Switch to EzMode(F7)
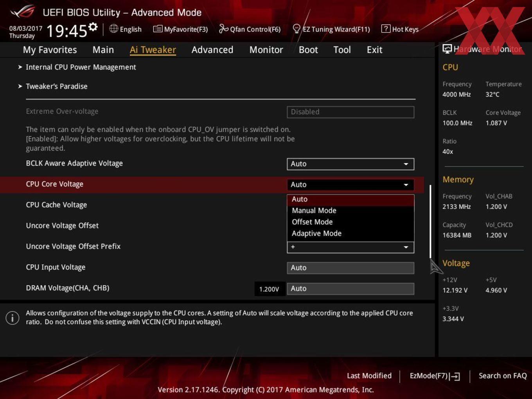This screenshot has width=532, height=399. pyautogui.click(x=428, y=376)
